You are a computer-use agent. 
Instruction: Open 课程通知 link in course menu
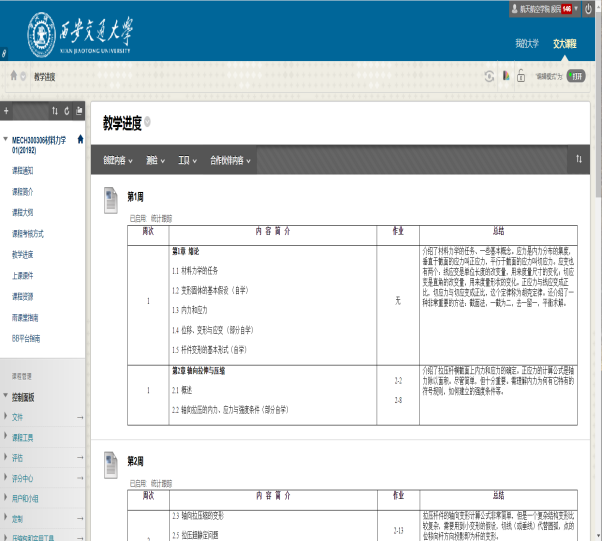coord(22,170)
